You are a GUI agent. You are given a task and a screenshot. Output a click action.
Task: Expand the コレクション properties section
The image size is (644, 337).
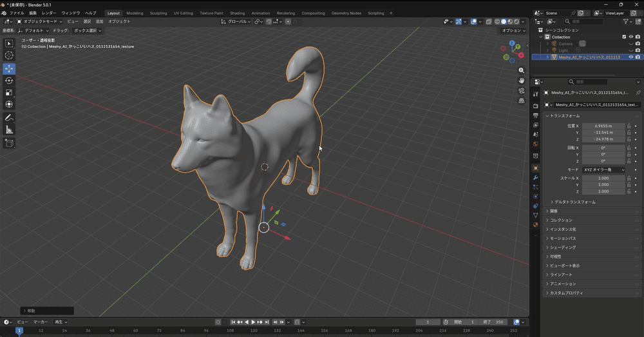(x=560, y=220)
